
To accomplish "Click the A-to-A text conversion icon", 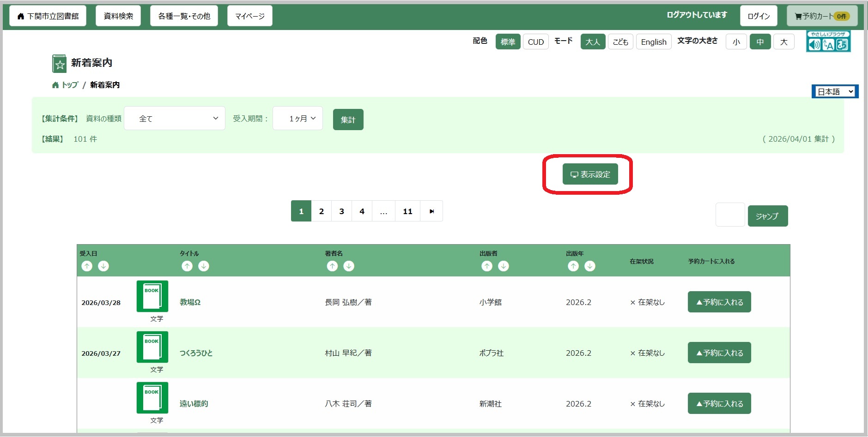I will [828, 45].
